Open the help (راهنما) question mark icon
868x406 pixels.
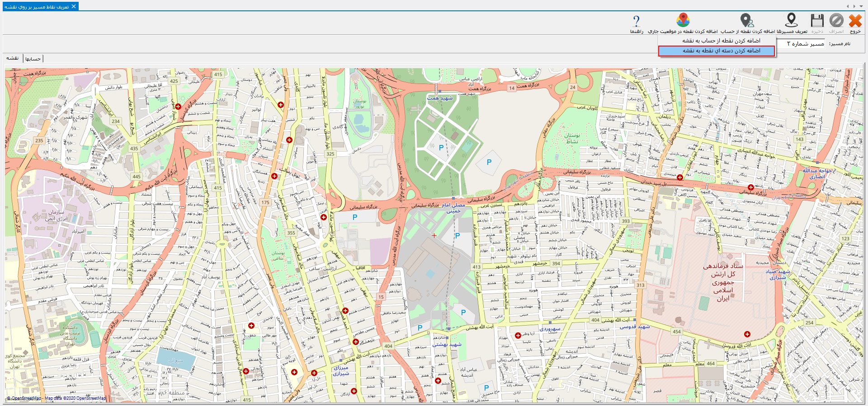[637, 21]
